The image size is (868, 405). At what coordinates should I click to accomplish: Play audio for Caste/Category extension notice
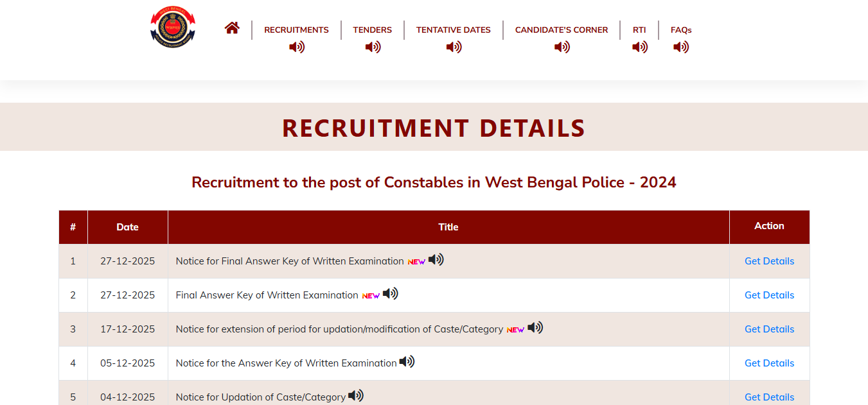(x=535, y=328)
